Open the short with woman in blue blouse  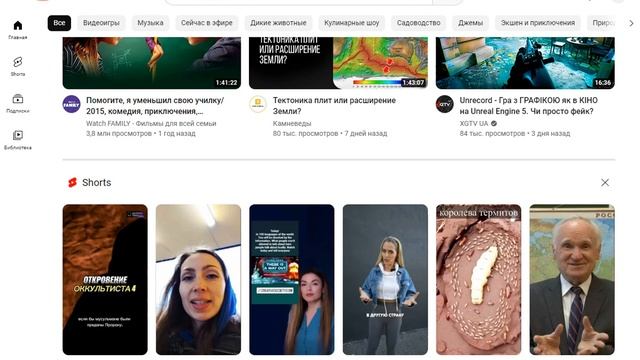tap(292, 280)
